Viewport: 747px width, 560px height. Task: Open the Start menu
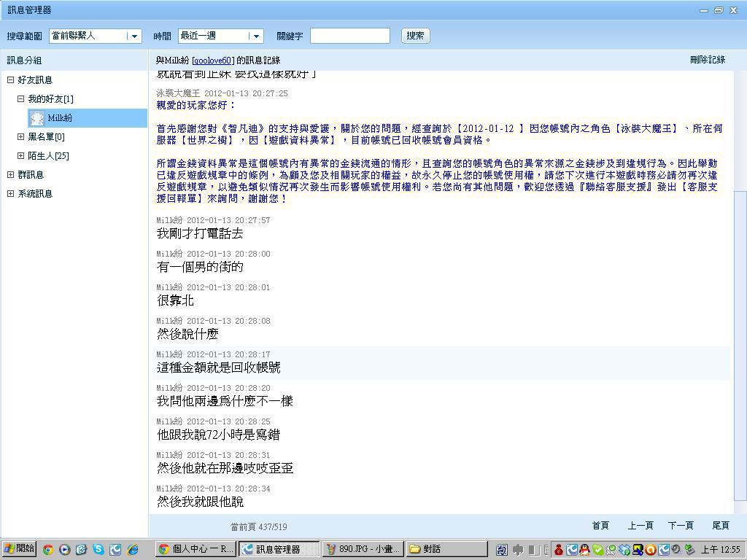coord(19,549)
